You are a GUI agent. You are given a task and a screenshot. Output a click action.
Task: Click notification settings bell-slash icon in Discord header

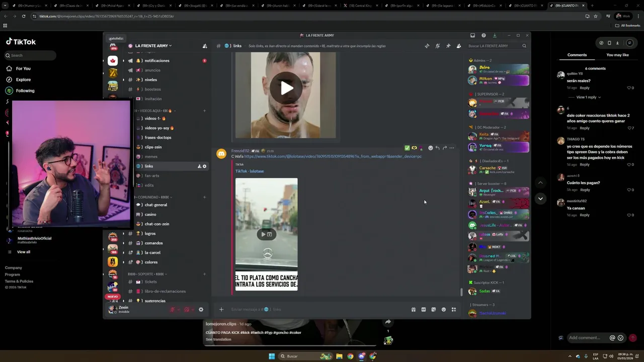coord(438,46)
